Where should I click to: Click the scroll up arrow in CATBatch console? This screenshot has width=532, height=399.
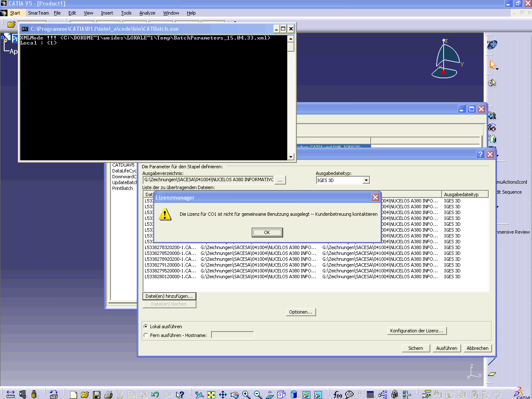coord(291,38)
